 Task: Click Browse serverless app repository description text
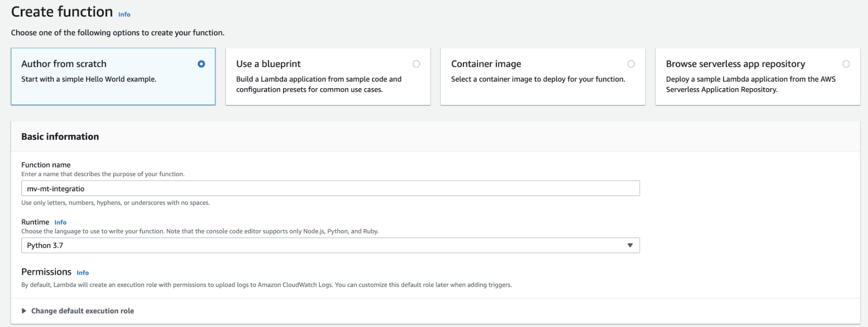click(x=750, y=84)
